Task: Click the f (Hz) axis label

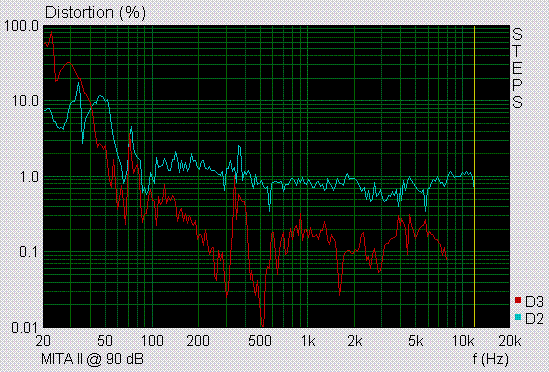Action: click(x=490, y=359)
